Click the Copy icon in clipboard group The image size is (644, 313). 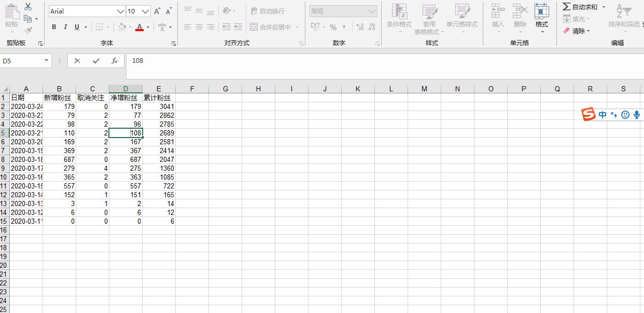coord(28,19)
